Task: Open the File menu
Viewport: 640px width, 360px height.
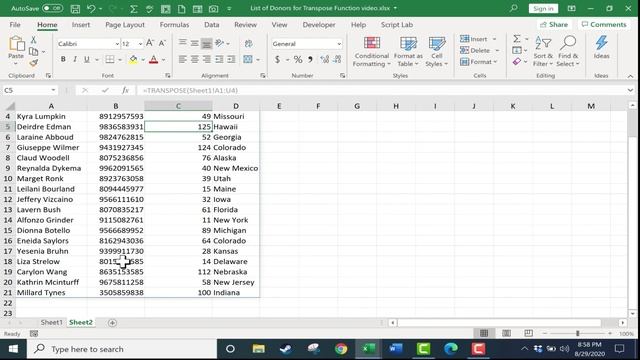Action: (15, 25)
